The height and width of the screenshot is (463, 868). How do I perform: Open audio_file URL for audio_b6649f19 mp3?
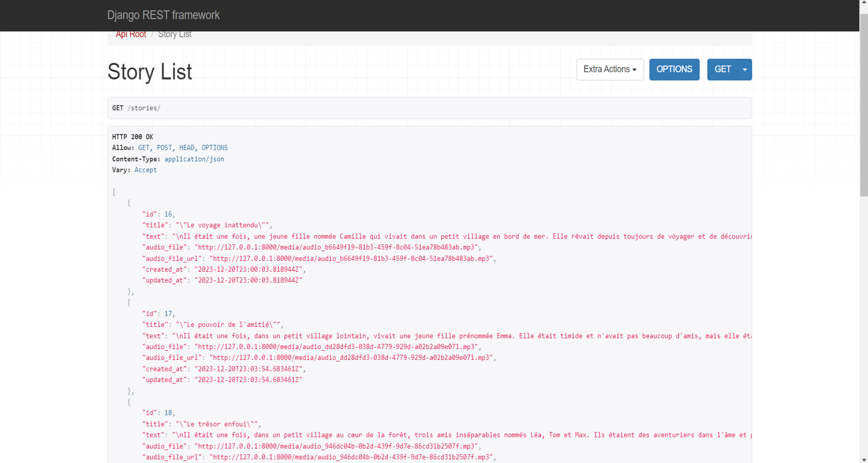pyautogui.click(x=336, y=247)
